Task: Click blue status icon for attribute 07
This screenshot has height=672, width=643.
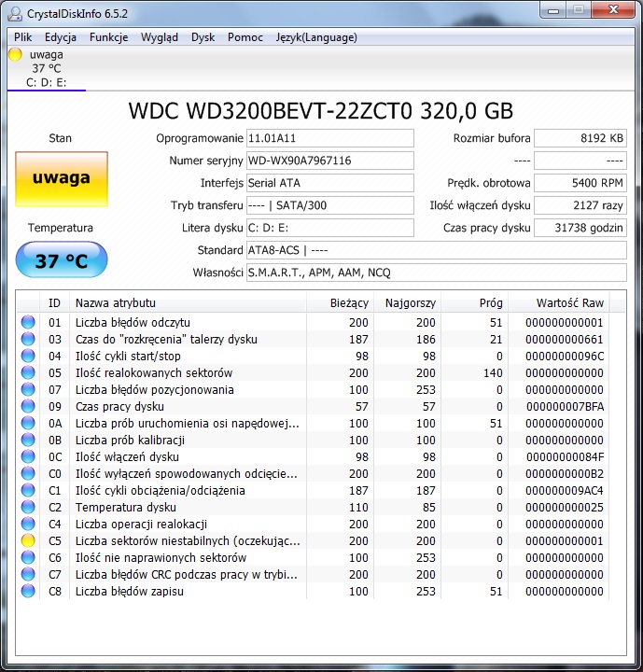Action: coord(28,389)
